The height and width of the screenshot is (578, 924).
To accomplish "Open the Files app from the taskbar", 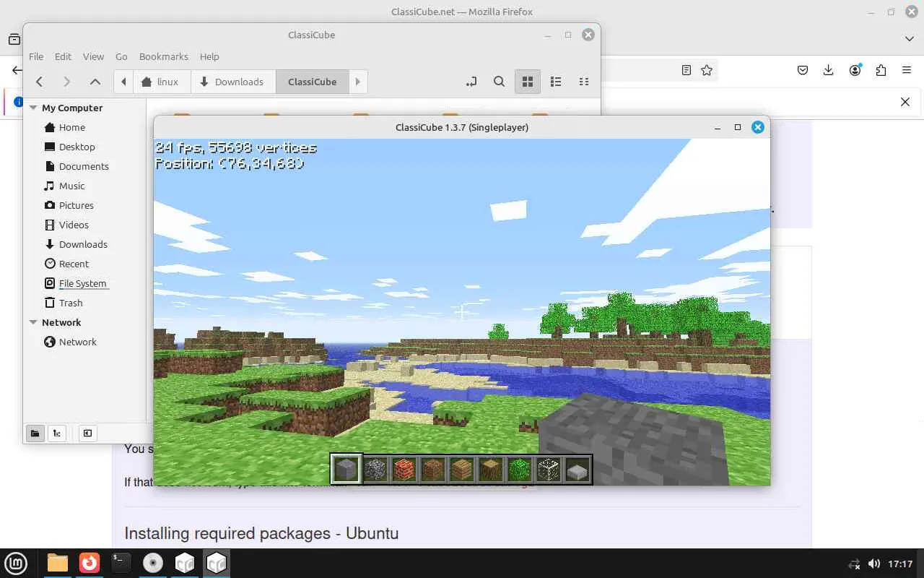I will click(57, 563).
